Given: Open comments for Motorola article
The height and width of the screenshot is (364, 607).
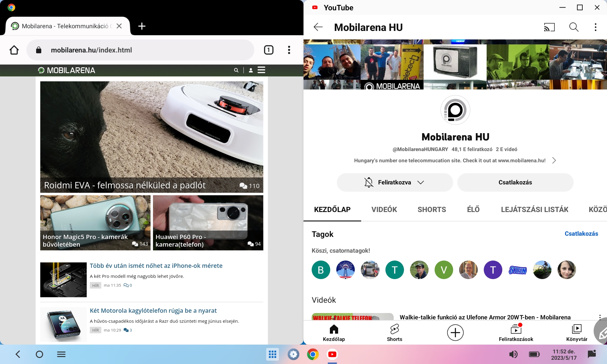Looking at the screenshot, I should 128,330.
